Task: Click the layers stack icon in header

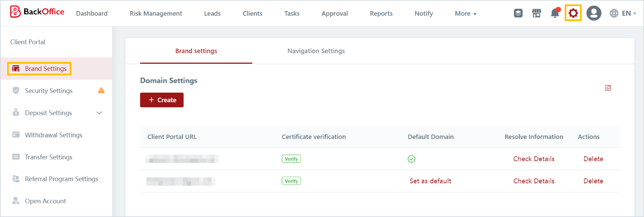Action: tap(518, 13)
